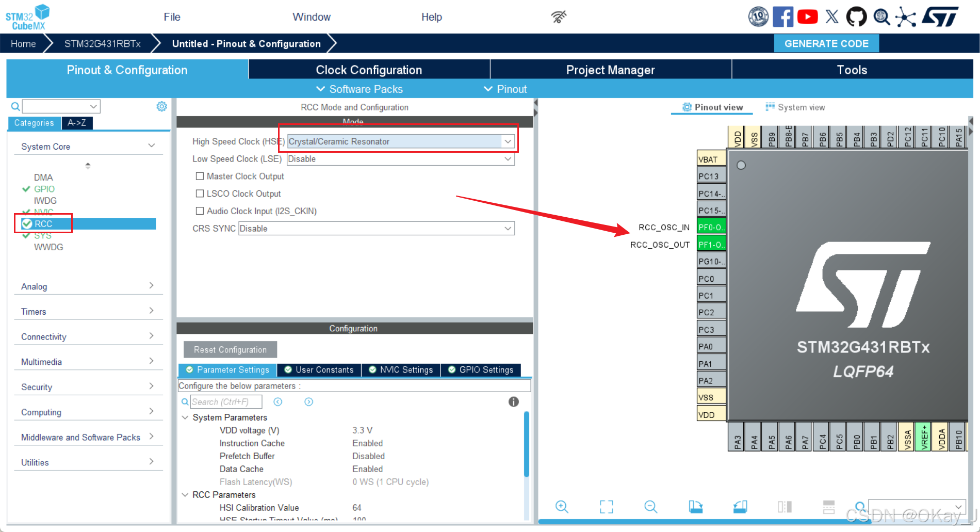Open the ST YouTube channel icon
The height and width of the screenshot is (532, 980).
pos(807,17)
